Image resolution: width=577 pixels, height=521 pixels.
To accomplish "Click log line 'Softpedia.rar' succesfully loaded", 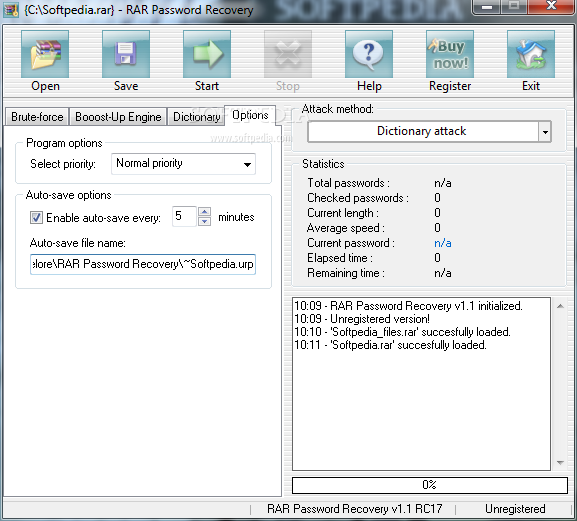I will (x=390, y=345).
